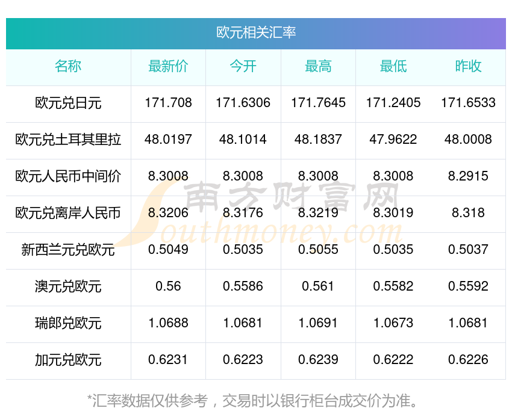
Task: Select previous close 8.318
Action: tap(468, 213)
